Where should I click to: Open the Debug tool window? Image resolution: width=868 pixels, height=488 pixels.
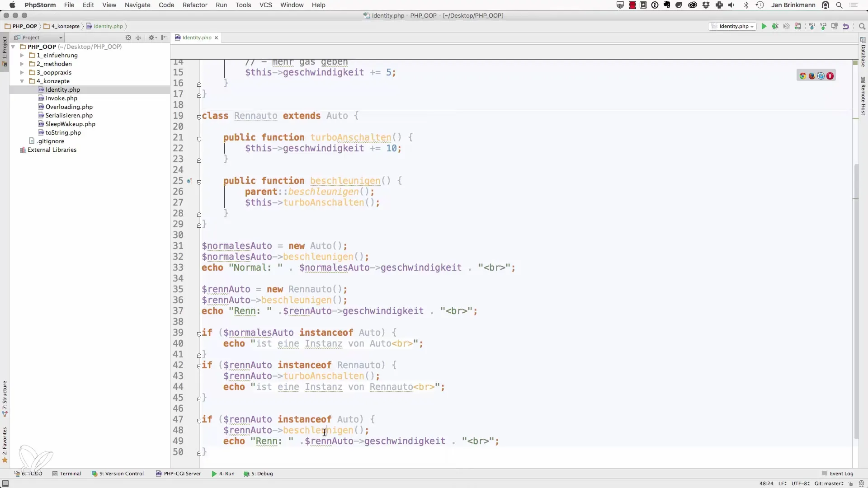(258, 474)
